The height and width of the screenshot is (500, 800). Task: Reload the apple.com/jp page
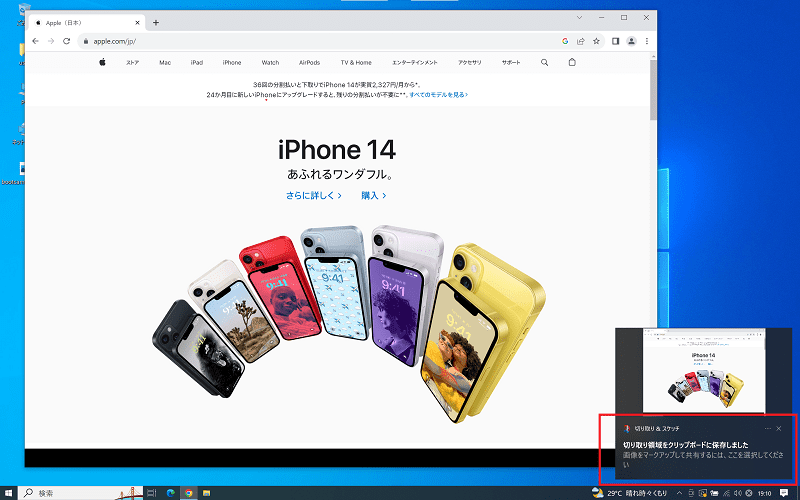coord(66,41)
